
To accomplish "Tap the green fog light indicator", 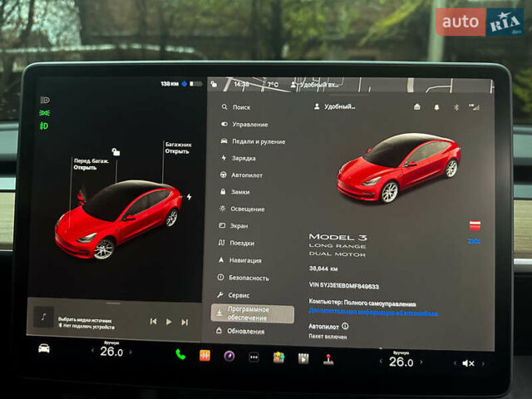I will [x=44, y=126].
